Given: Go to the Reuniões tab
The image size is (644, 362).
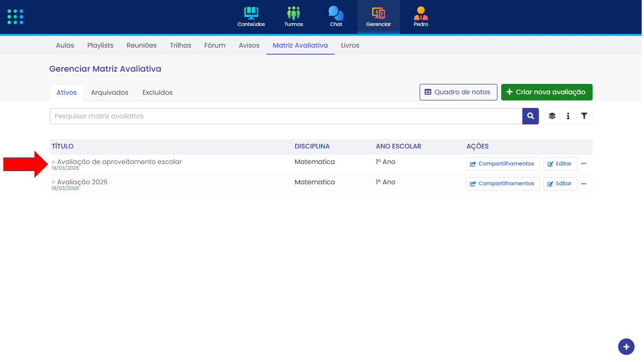Looking at the screenshot, I should (x=141, y=45).
